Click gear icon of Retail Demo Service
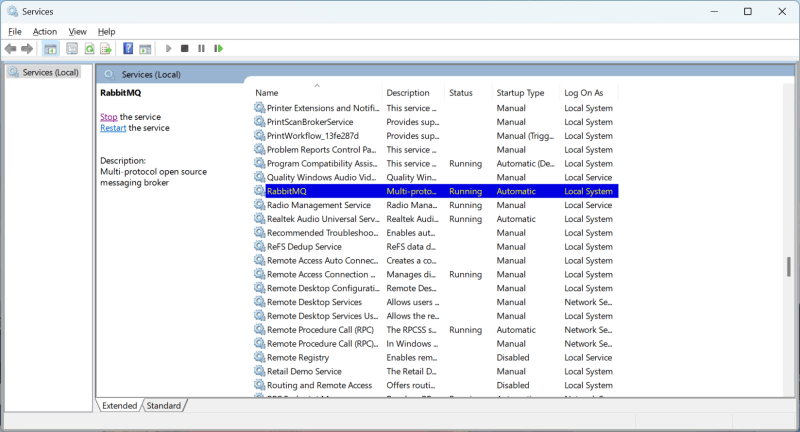Screen dimensions: 800x432 point(260,371)
